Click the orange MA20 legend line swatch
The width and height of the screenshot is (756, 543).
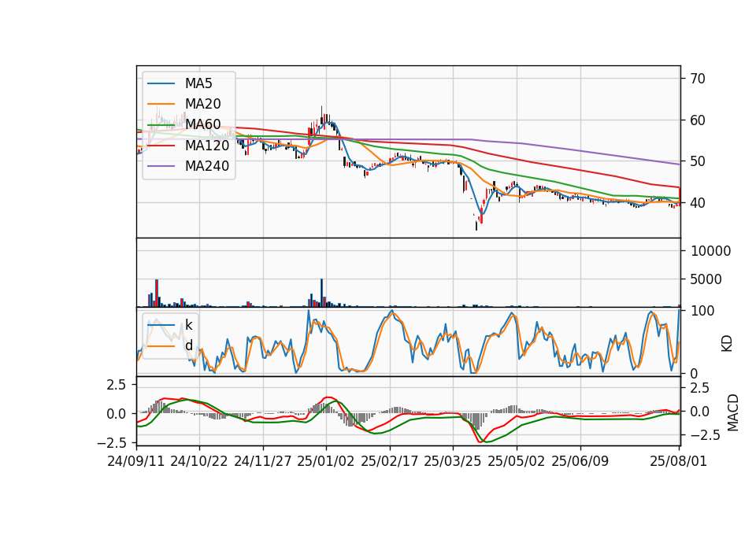click(x=161, y=104)
